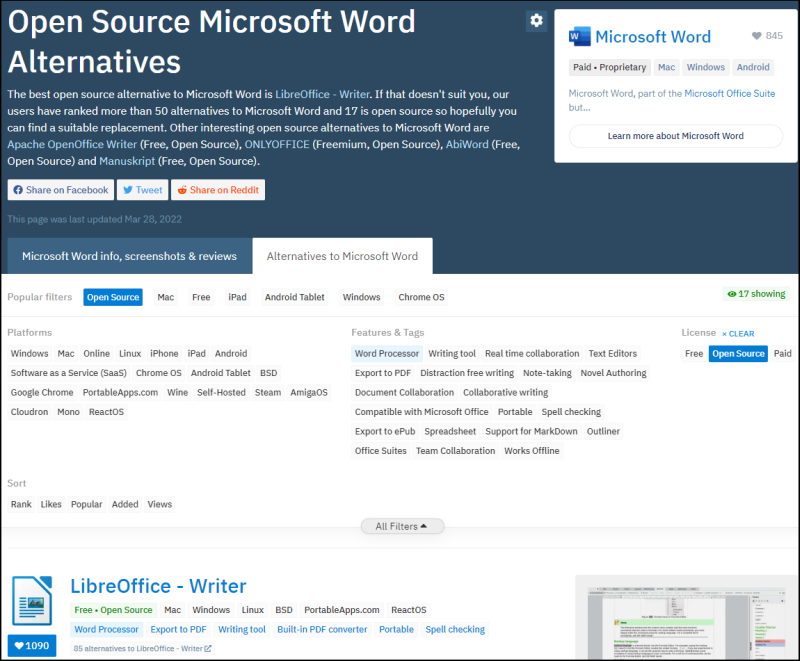Filter by Export to ePub tag
Image resolution: width=800 pixels, height=661 pixels.
point(385,431)
